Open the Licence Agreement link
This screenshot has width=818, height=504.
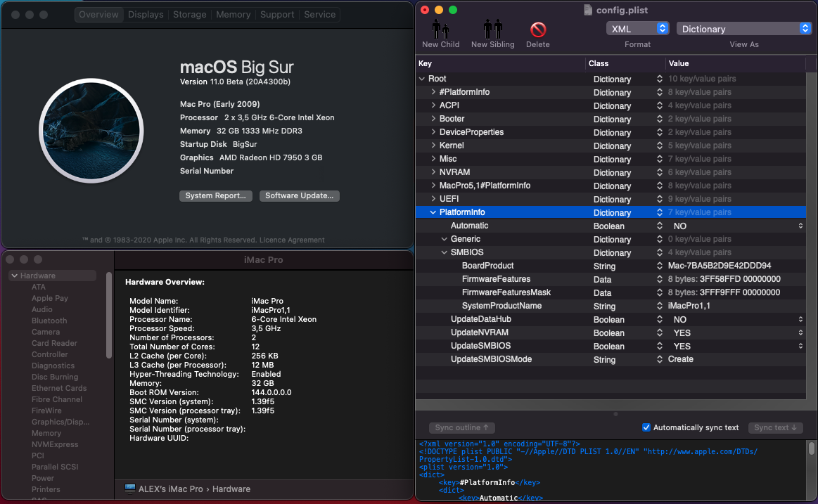(x=292, y=240)
